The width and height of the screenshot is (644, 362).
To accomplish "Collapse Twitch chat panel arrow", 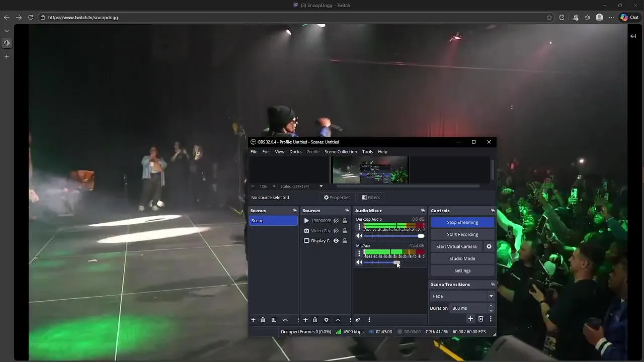I will [633, 36].
